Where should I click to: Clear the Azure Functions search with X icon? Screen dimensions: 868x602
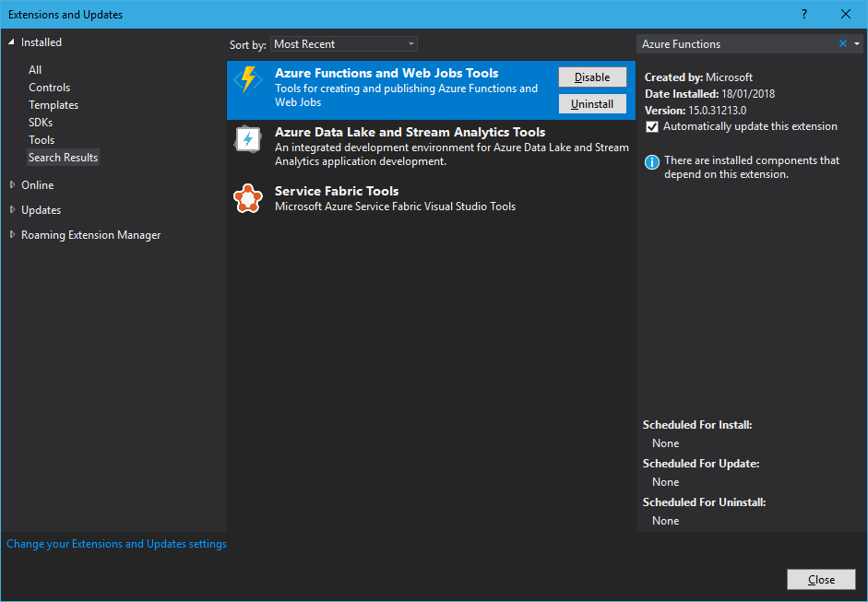(x=842, y=43)
